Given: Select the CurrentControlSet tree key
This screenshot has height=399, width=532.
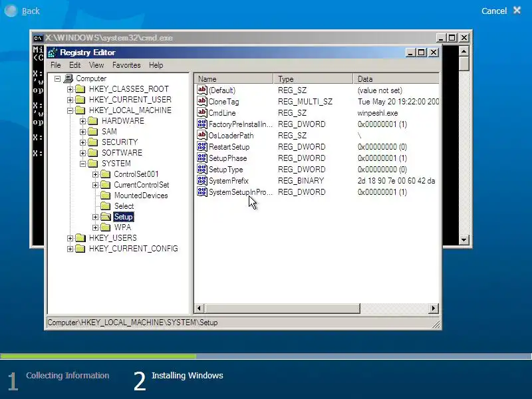Looking at the screenshot, I should click(142, 185).
